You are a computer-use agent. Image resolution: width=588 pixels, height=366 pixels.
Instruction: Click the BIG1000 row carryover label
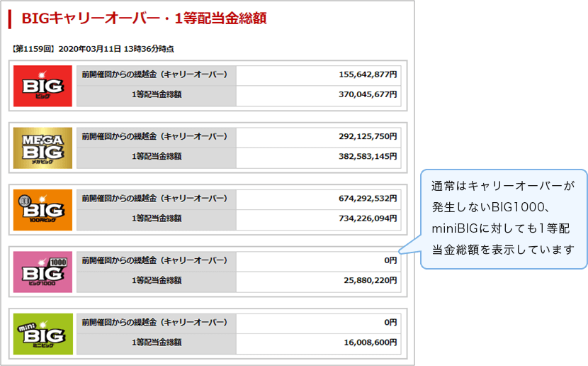click(157, 261)
